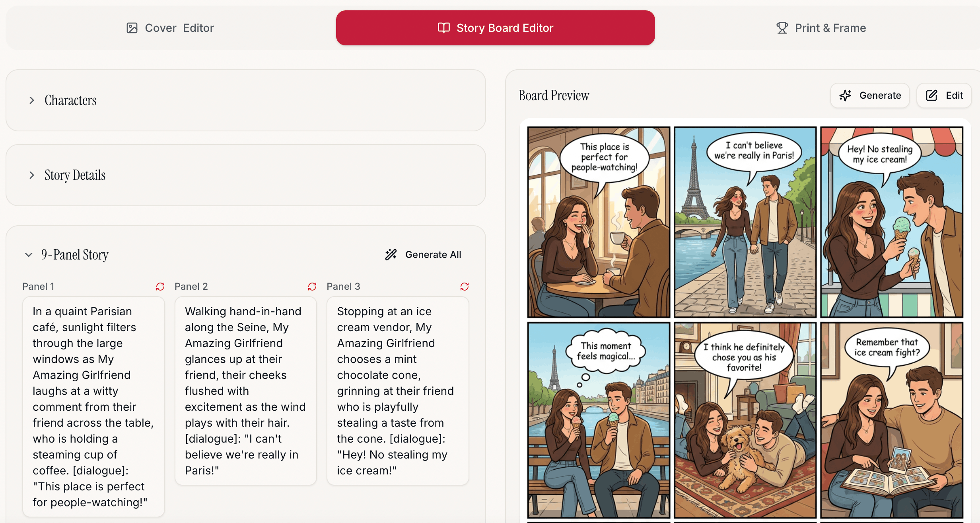Switch to the Cover Editor tab
Image resolution: width=980 pixels, height=523 pixels.
click(170, 28)
